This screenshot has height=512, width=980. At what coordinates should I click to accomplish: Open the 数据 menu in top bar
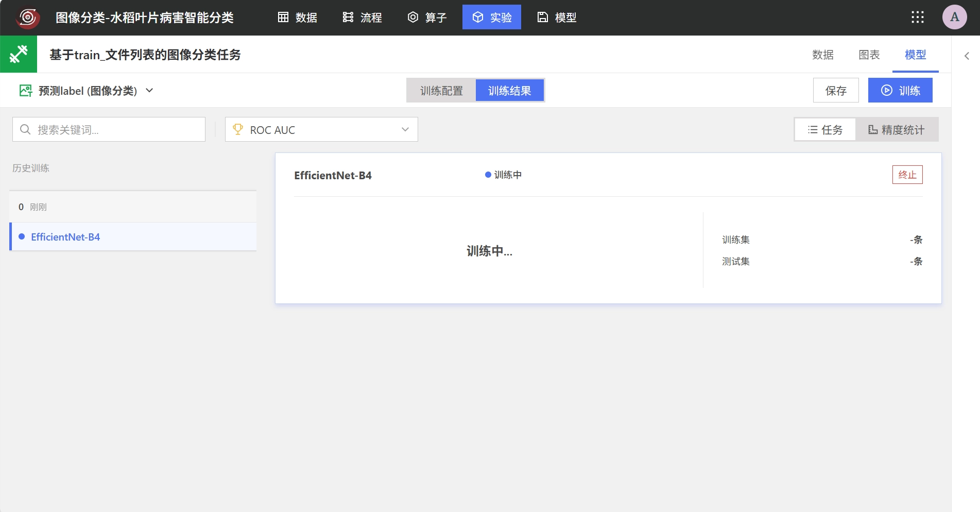coord(297,17)
